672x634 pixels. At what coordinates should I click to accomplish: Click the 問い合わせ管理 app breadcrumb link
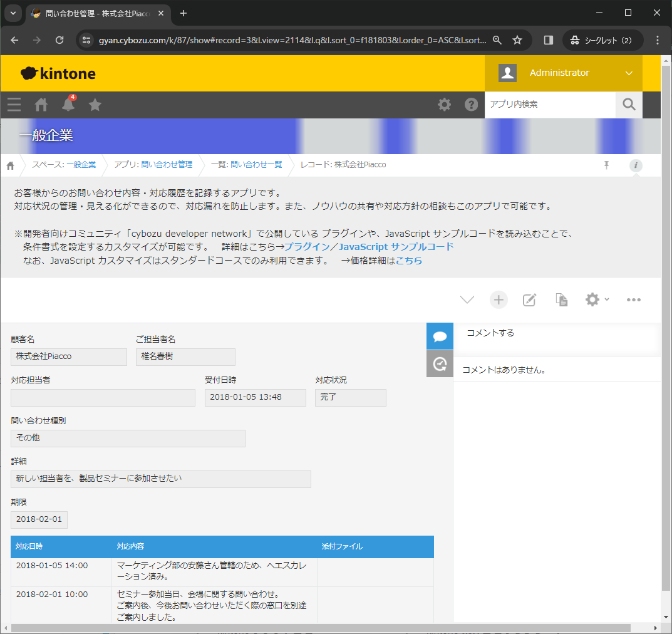tap(167, 165)
